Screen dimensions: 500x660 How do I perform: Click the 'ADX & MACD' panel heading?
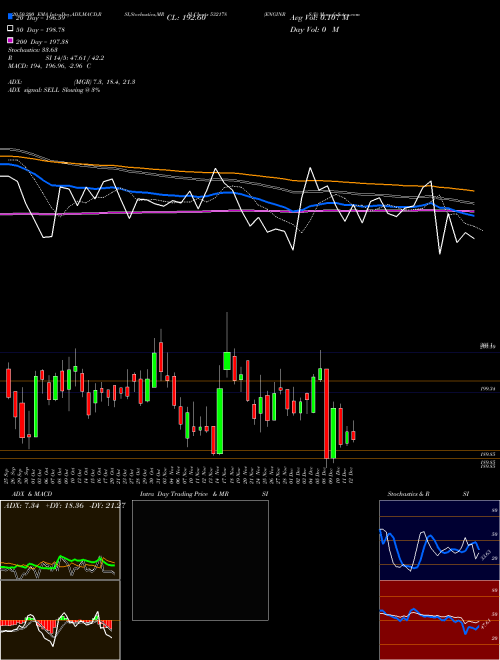32,494
